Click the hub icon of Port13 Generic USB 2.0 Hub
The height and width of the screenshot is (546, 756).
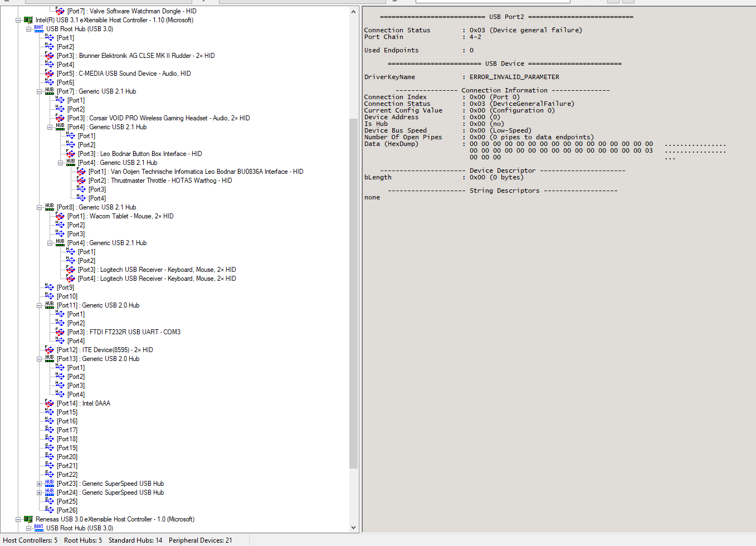point(49,359)
